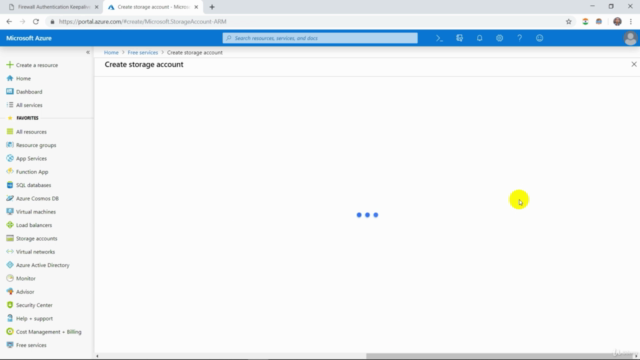Open Cloud Shell from the Azure top bar
This screenshot has height=360, width=640.
[x=439, y=38]
